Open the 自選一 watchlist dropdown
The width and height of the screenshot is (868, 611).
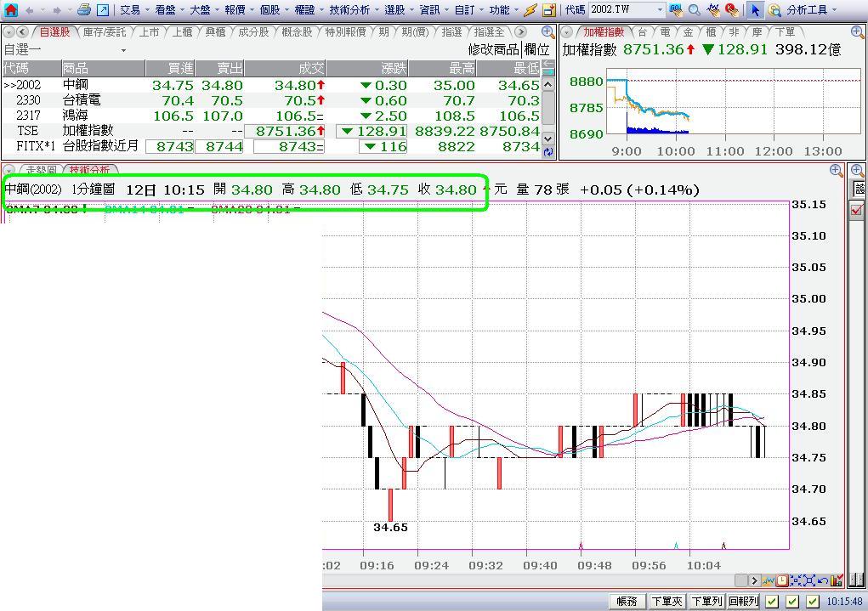click(123, 50)
